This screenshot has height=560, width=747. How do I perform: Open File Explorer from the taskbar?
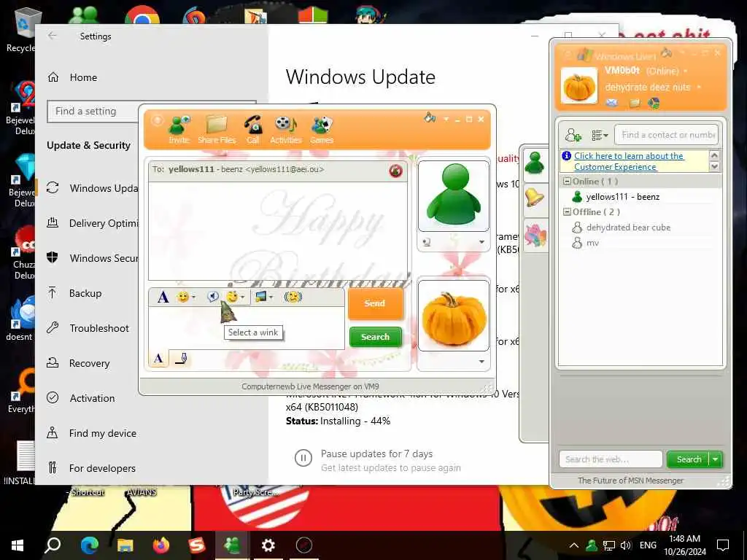[x=125, y=545]
